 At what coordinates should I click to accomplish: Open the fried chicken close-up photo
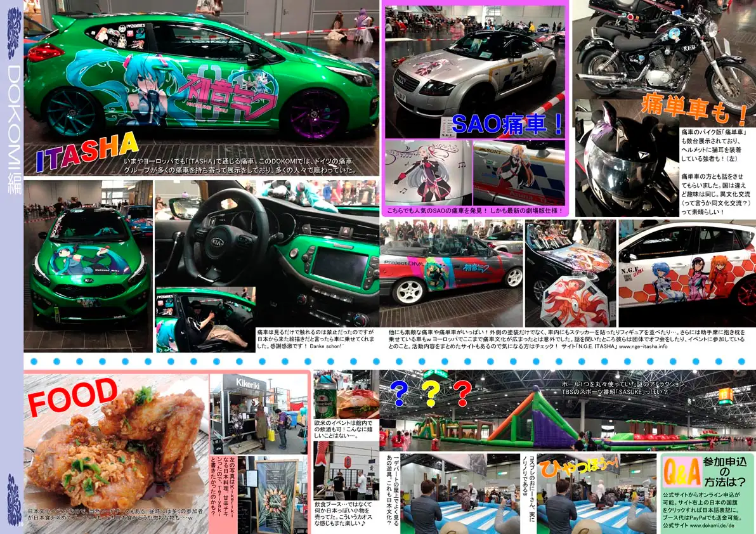click(115, 453)
